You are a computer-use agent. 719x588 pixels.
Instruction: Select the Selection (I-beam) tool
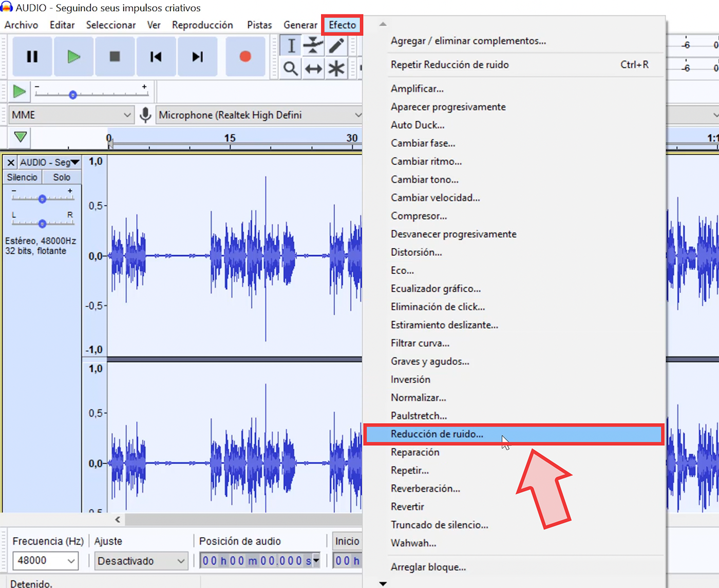(291, 45)
